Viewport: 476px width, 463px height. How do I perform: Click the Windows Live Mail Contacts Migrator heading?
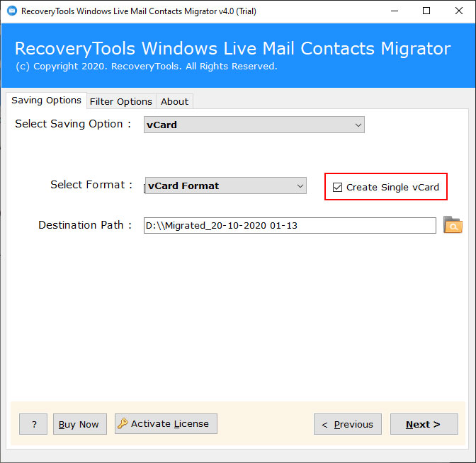(233, 49)
